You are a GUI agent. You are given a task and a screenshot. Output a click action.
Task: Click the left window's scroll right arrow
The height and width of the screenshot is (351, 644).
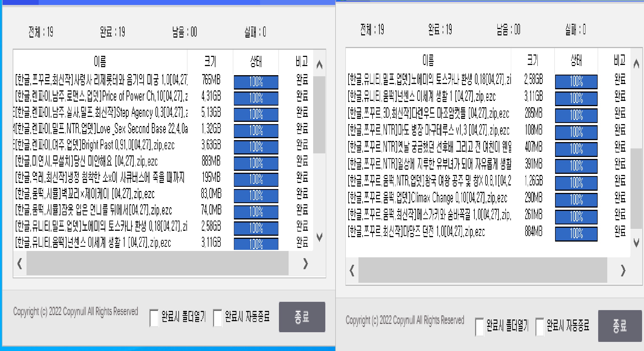pyautogui.click(x=305, y=263)
